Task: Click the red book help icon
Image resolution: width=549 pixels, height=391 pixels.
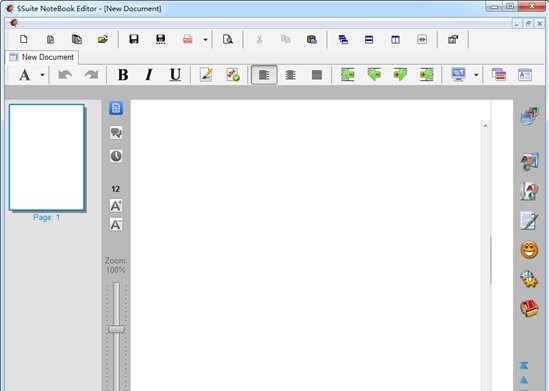Action: point(529,308)
